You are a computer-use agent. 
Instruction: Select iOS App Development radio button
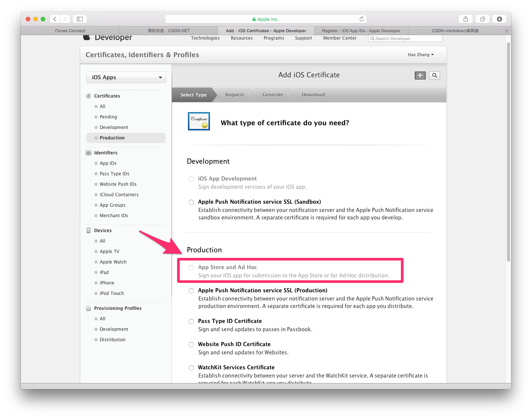191,179
